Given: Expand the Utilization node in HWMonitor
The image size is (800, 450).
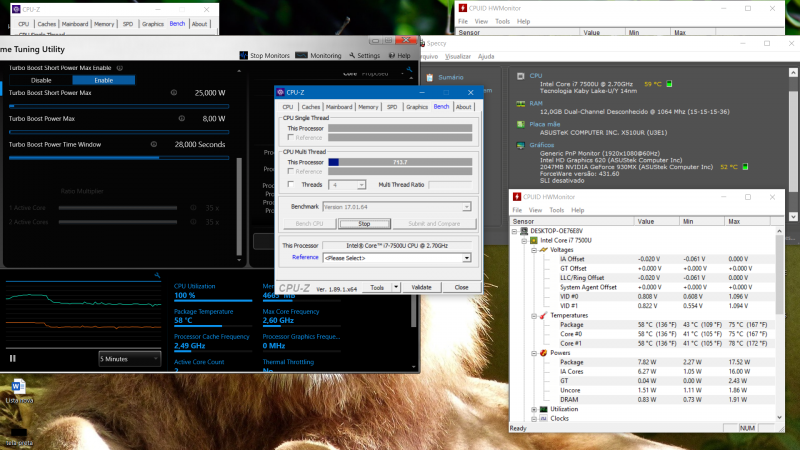Looking at the screenshot, I should (534, 409).
